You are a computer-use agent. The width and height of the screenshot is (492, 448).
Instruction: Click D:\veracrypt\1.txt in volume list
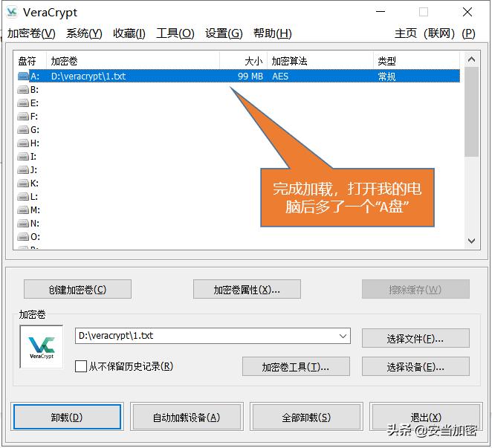(88, 77)
